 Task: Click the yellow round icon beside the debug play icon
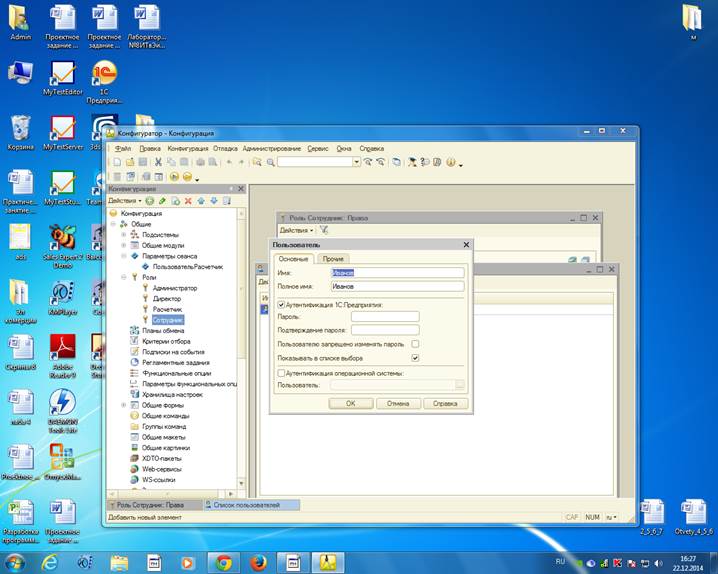187,177
